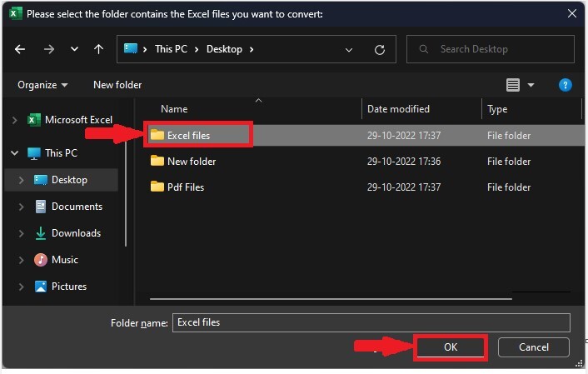Click the Excel files folder icon
Screen dimensions: 588x374
[x=157, y=135]
